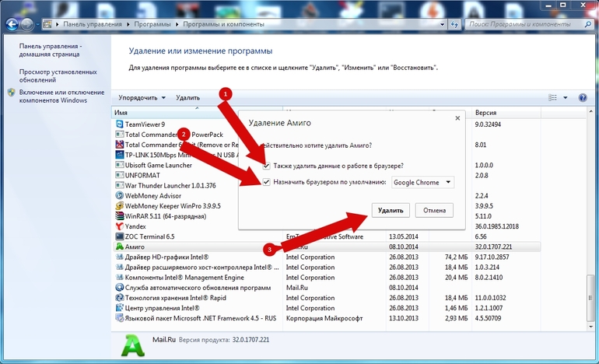599x364 pixels.
Task: Click the date cell '13.05.2014'
Action: tap(404, 236)
